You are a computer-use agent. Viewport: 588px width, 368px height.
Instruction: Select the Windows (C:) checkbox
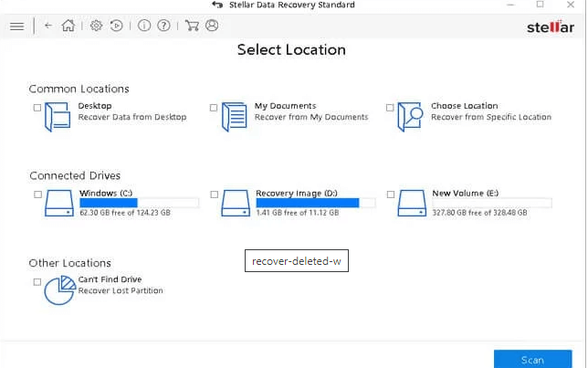point(37,195)
